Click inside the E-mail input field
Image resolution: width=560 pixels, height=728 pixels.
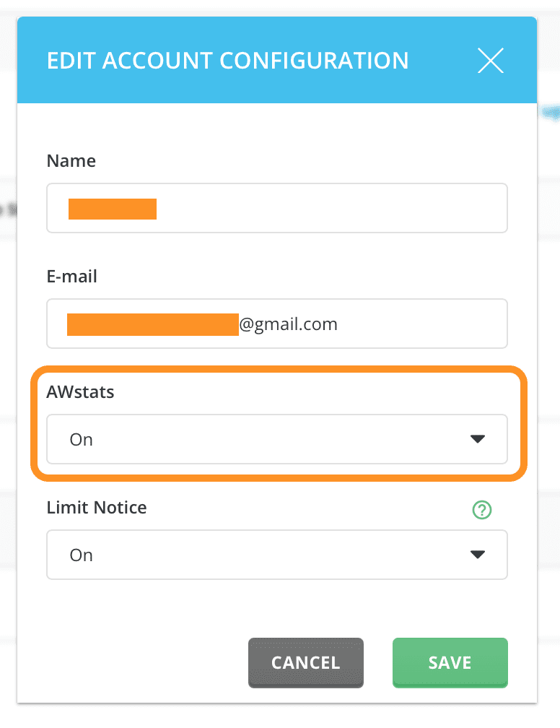(x=277, y=324)
